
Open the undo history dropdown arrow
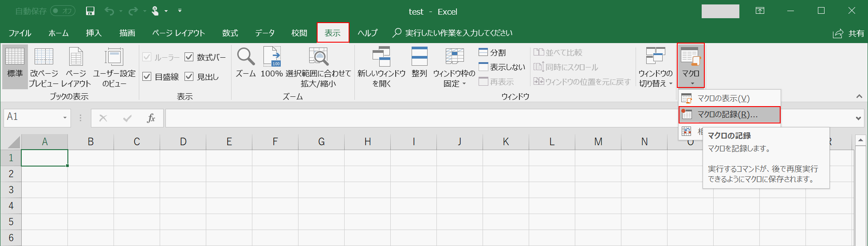[x=120, y=11]
